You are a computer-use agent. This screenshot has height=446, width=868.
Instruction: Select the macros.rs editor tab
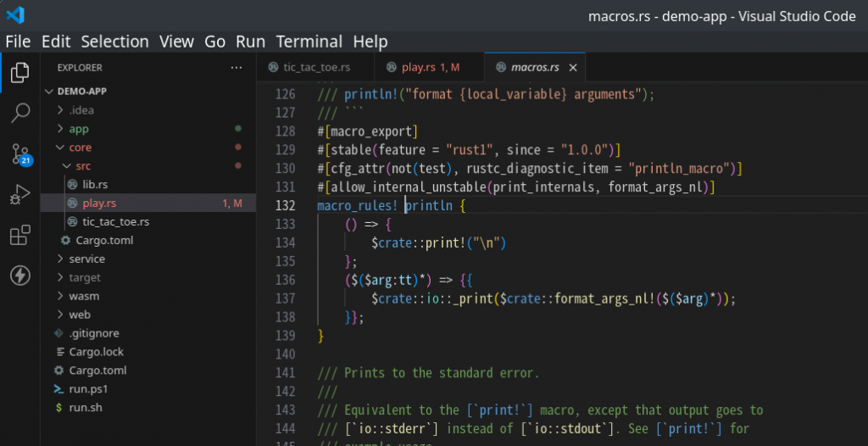(x=535, y=68)
